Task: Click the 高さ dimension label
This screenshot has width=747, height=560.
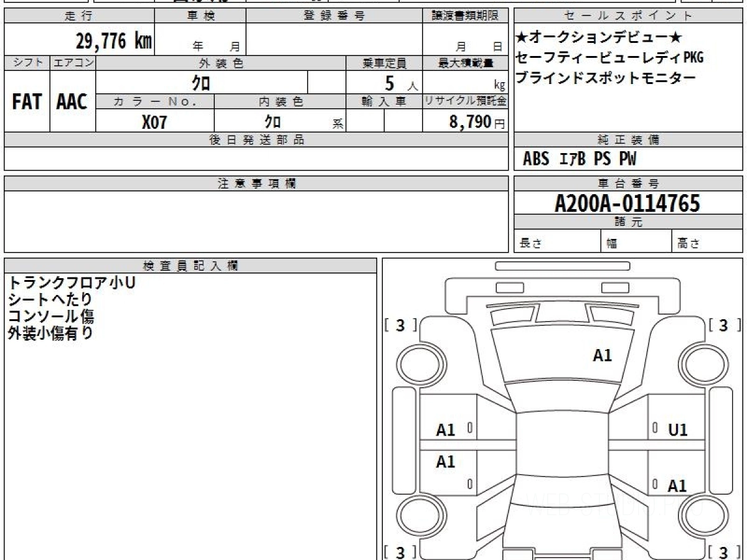Action: (x=688, y=243)
